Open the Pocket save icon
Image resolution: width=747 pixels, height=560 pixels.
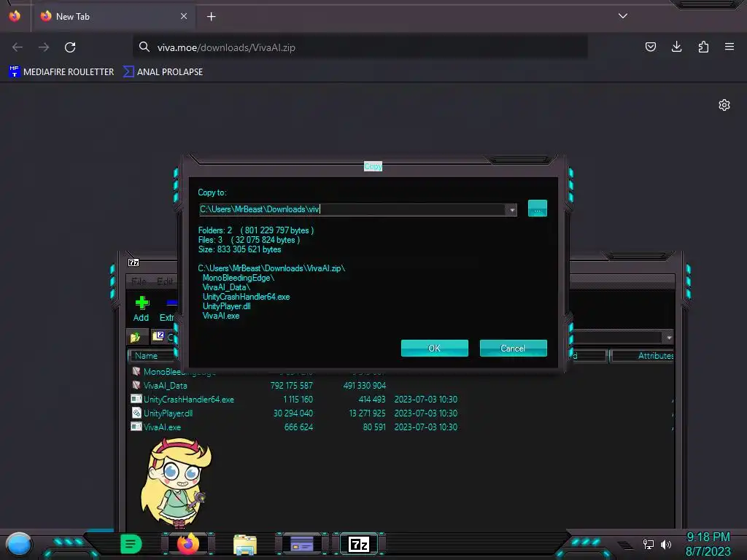[650, 47]
